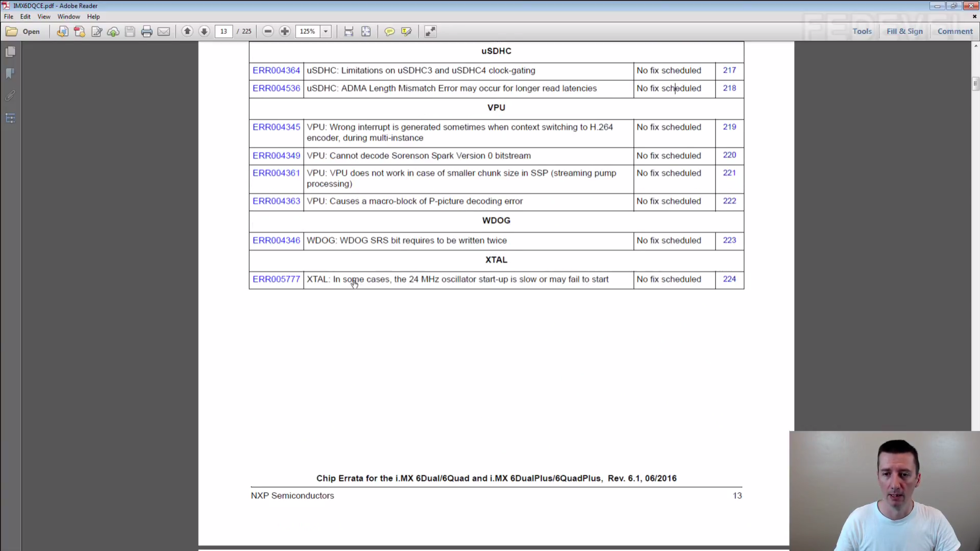Image resolution: width=980 pixels, height=551 pixels.
Task: Open the Window menu
Action: tap(68, 16)
